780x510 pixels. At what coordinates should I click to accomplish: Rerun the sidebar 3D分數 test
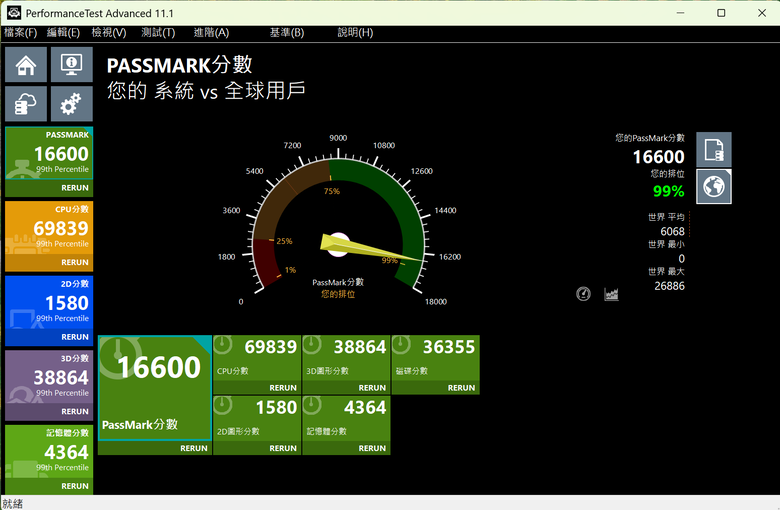[75, 412]
